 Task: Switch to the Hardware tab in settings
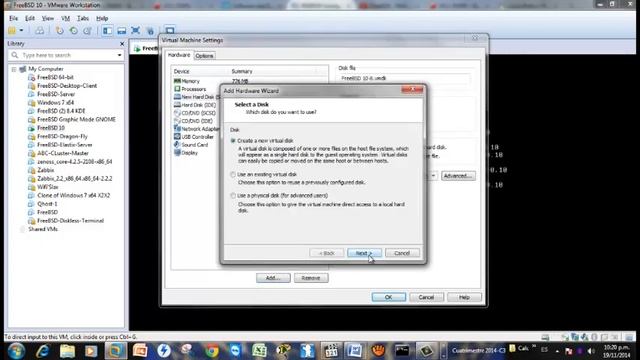[x=179, y=55]
